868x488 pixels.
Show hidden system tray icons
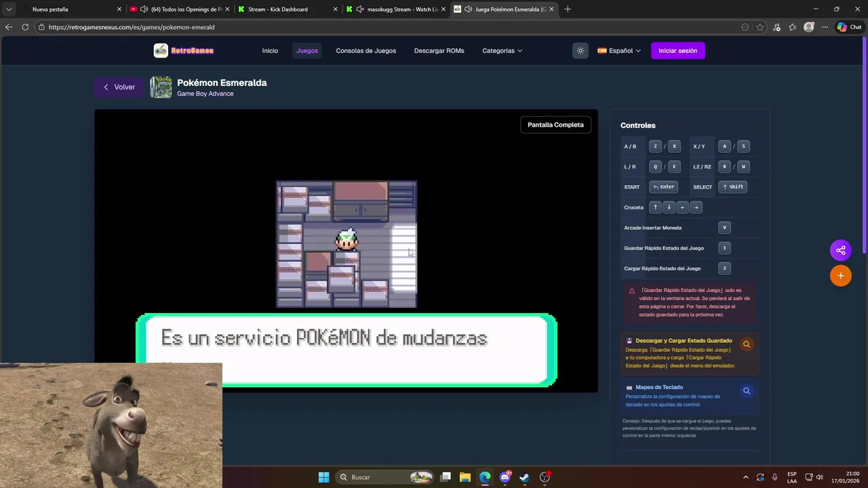(746, 477)
